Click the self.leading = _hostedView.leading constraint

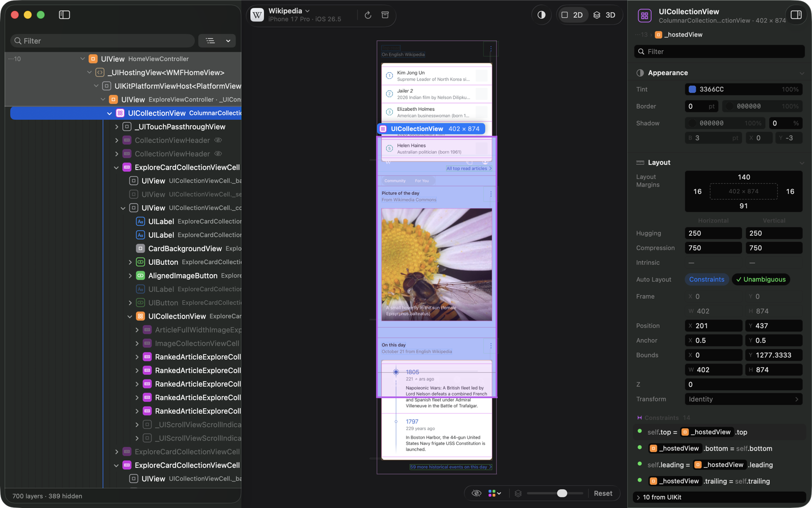[x=720, y=465]
